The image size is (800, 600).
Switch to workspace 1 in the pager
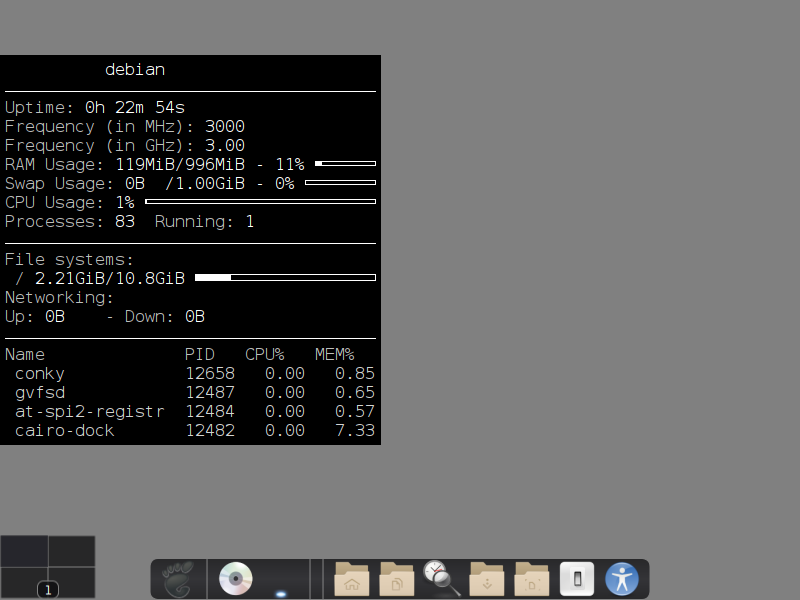(24, 552)
